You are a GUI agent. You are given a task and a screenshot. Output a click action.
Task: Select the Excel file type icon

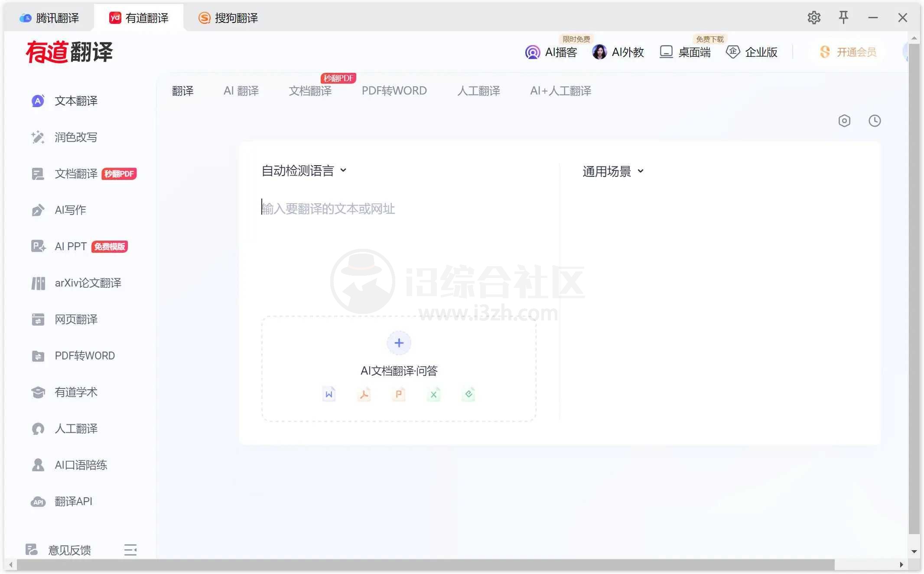tap(433, 394)
